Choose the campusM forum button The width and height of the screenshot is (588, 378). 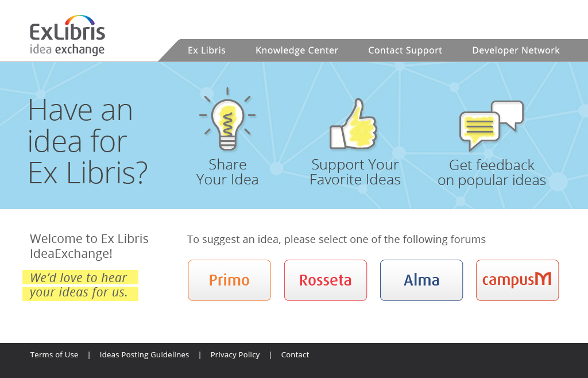517,280
